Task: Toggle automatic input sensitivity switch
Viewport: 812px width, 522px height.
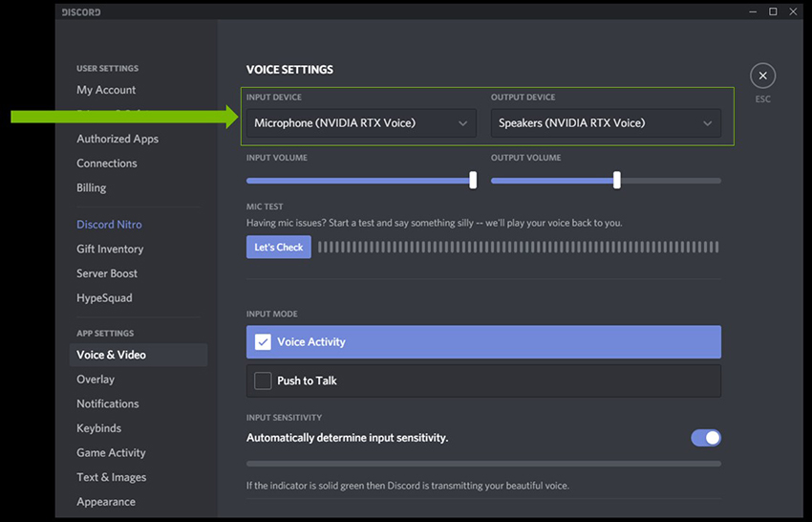Action: pos(706,438)
